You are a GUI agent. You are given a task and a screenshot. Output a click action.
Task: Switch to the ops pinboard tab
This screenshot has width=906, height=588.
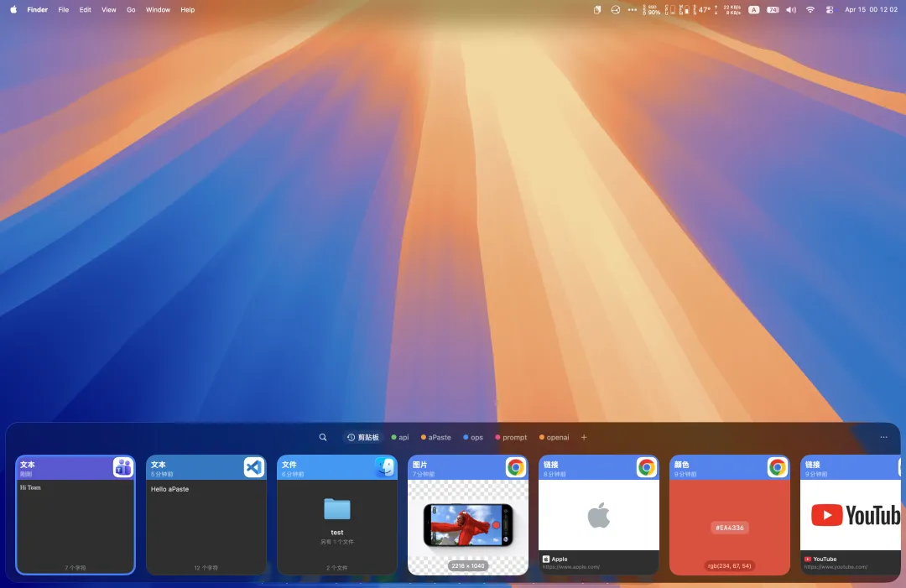pos(472,437)
